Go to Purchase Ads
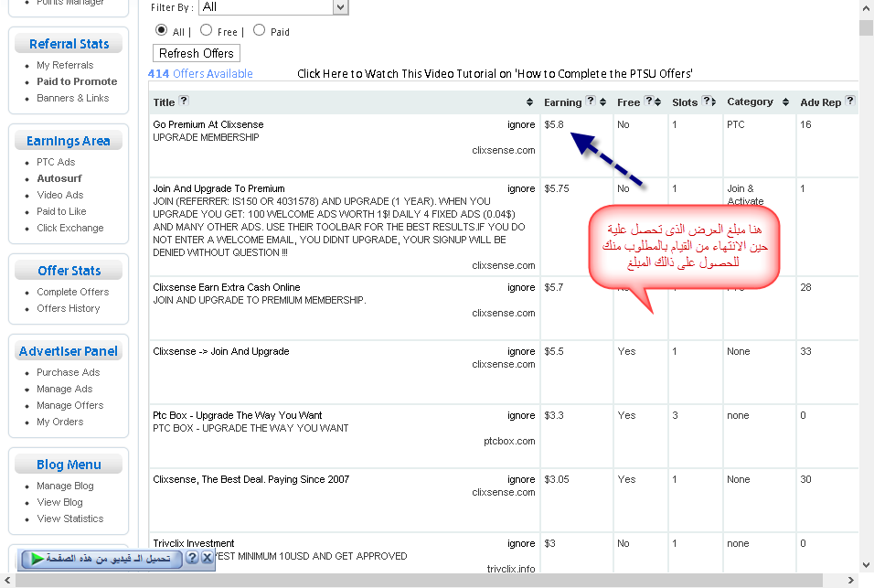Image resolution: width=874 pixels, height=588 pixels. pos(68,372)
